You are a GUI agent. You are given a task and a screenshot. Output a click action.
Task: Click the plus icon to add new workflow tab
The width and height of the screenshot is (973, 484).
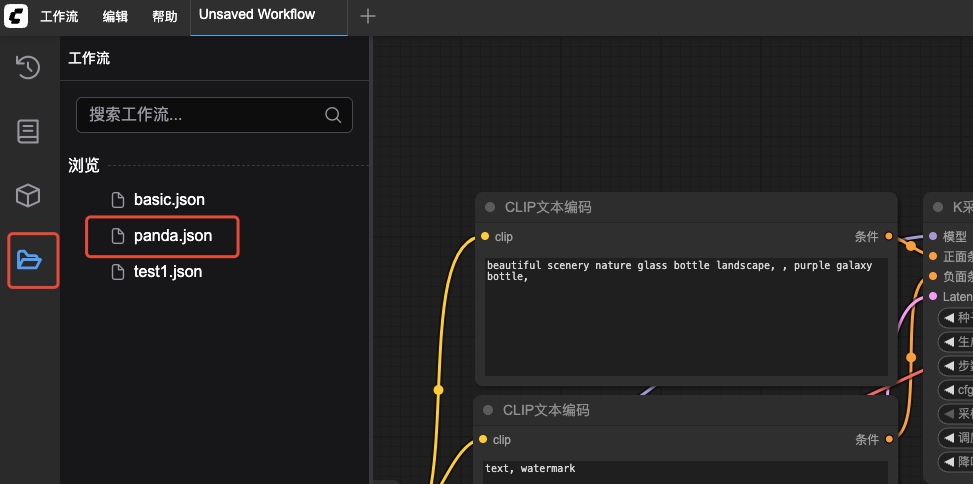point(368,16)
